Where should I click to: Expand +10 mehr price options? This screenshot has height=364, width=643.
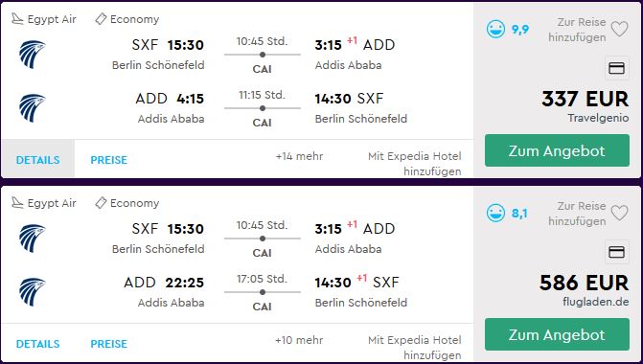(x=299, y=340)
